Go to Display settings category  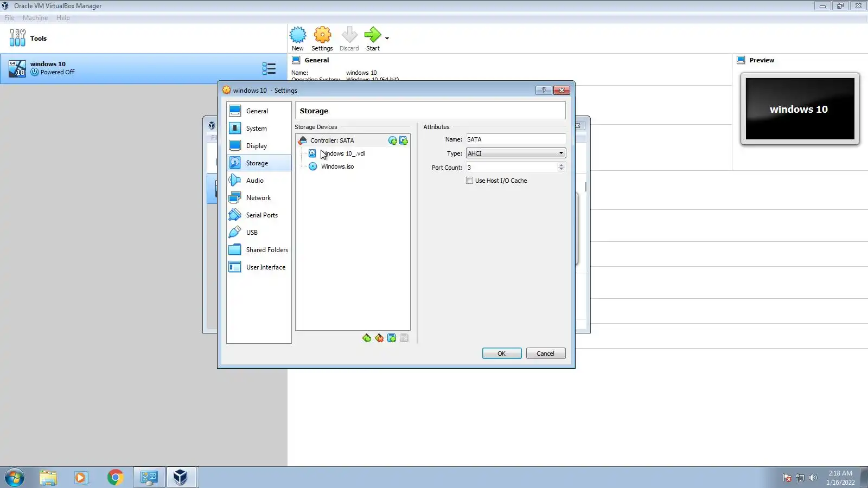[x=259, y=146]
